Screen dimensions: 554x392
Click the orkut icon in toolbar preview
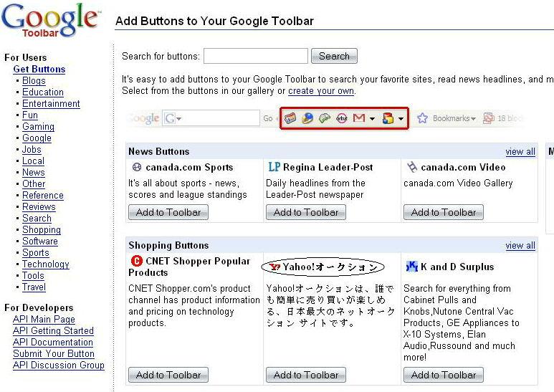tap(342, 118)
